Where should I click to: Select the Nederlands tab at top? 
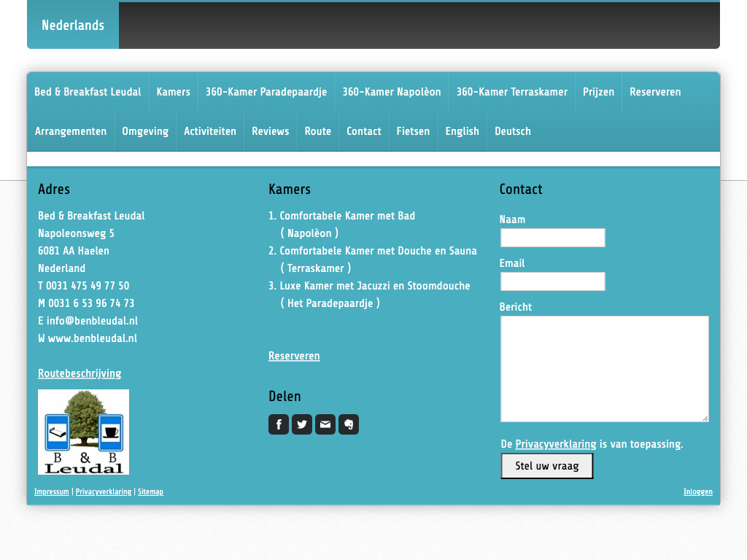[x=73, y=26]
